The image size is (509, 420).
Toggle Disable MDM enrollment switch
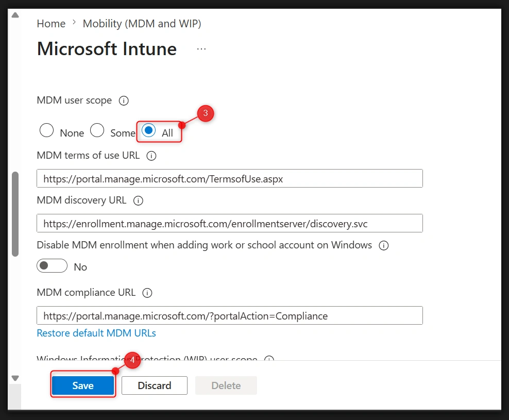(52, 266)
